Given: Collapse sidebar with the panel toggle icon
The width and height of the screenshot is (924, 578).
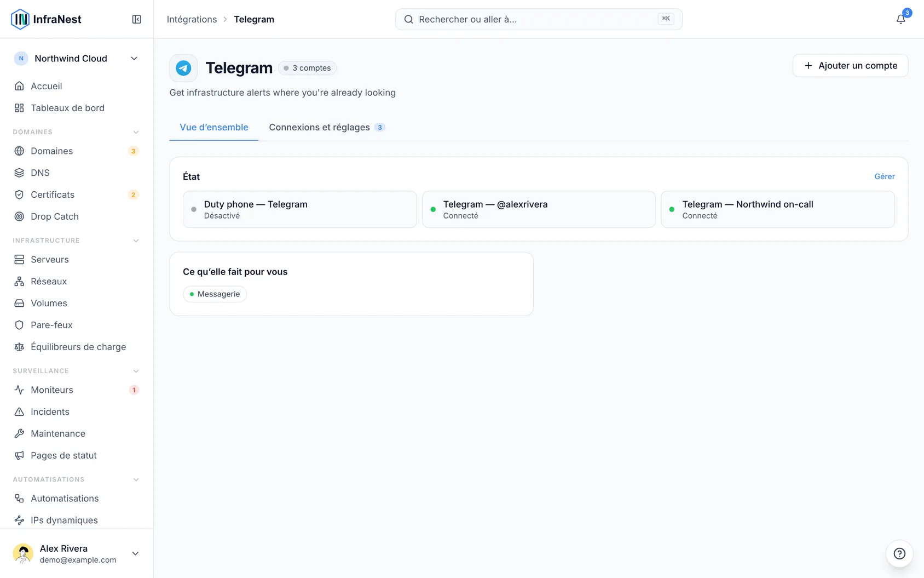Looking at the screenshot, I should (137, 19).
